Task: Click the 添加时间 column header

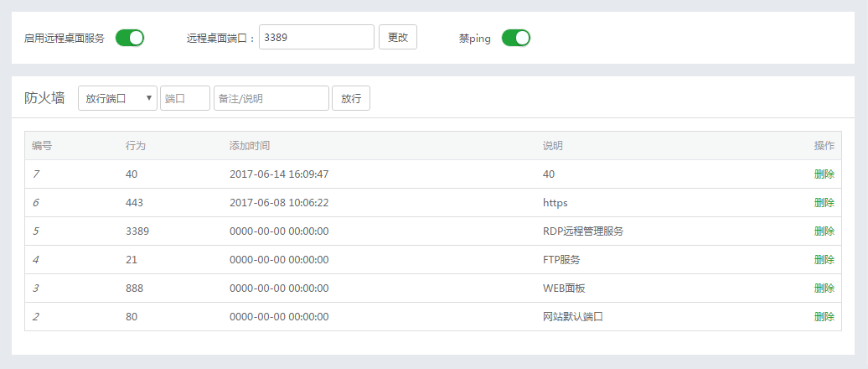Action: 250,146
